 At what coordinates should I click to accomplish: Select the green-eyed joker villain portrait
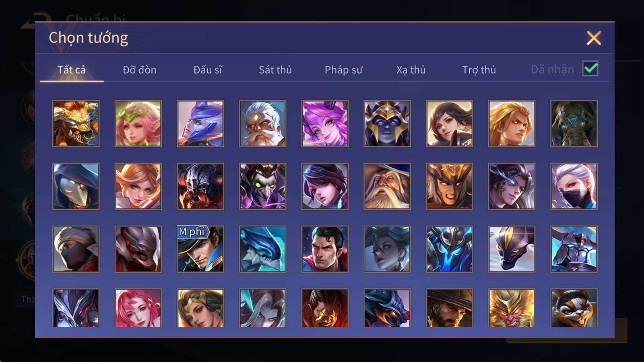[x=263, y=186]
